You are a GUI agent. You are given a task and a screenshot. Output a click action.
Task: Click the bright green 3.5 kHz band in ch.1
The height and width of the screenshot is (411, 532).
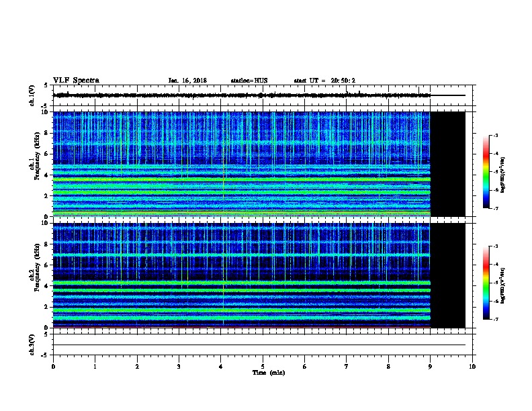click(242, 179)
